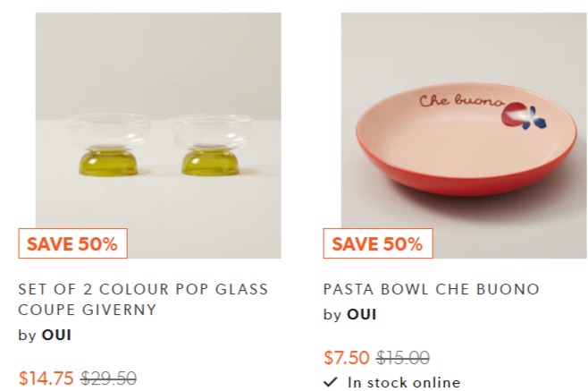Click the olive green base of right coupe
The image size is (588, 391).
tap(210, 162)
